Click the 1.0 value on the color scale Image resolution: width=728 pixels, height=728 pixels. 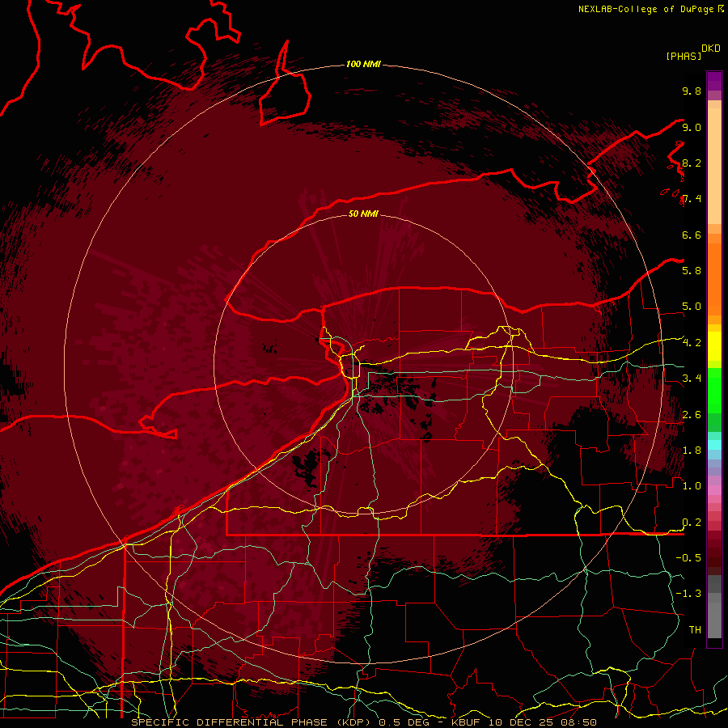point(692,486)
